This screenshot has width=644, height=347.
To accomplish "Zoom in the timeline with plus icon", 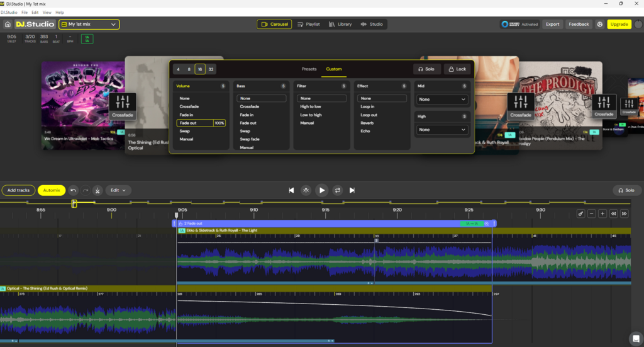I will [602, 213].
